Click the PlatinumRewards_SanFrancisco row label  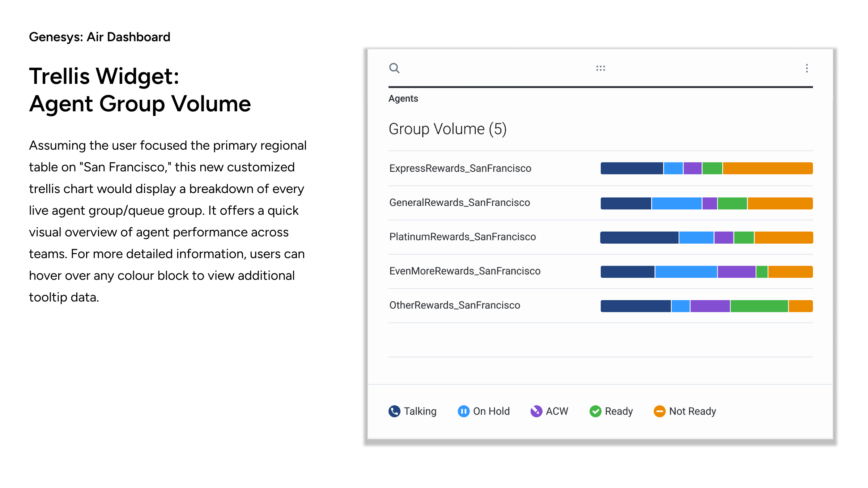pyautogui.click(x=462, y=237)
